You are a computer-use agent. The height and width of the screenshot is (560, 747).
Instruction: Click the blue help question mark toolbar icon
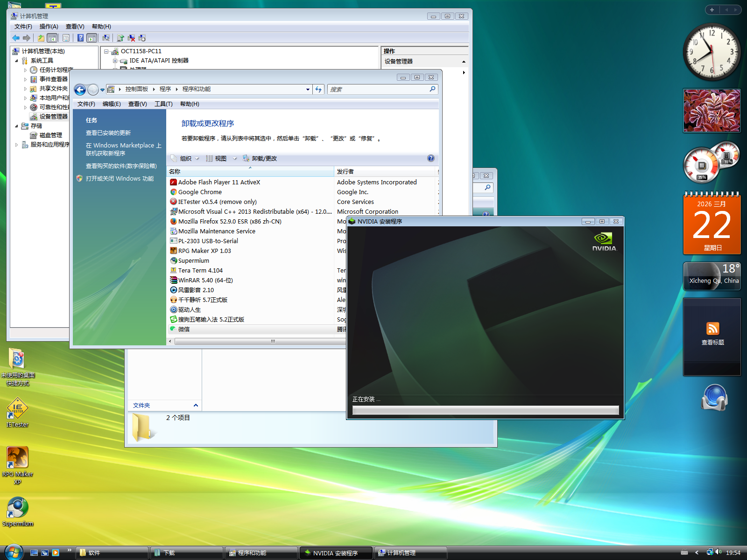[80, 38]
